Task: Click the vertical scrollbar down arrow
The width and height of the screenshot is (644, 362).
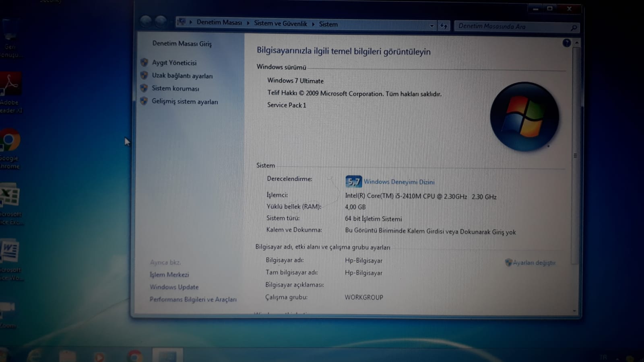Action: point(574,311)
